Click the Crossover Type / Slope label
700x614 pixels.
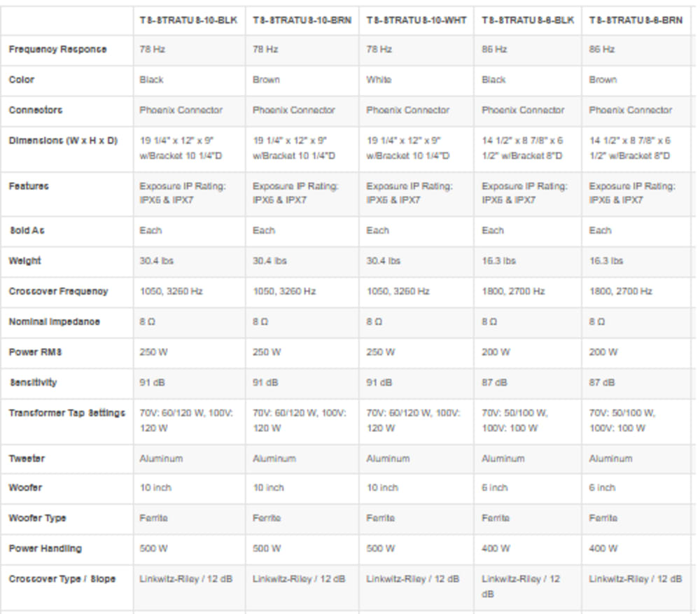pos(62,579)
